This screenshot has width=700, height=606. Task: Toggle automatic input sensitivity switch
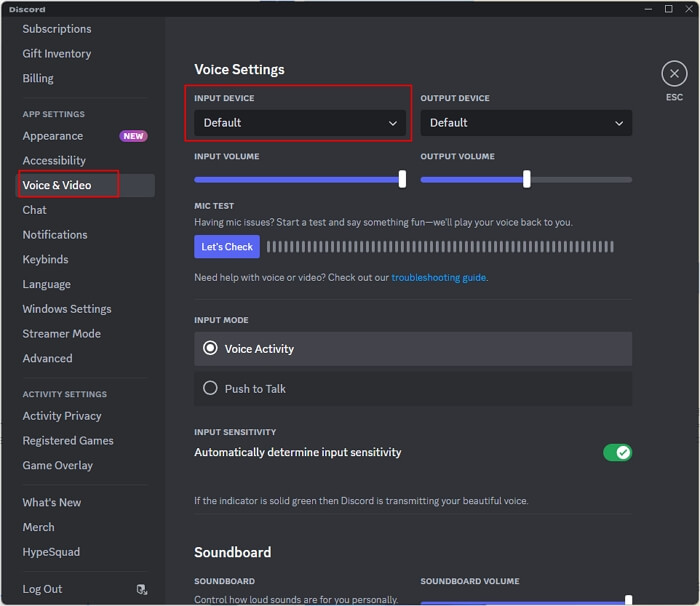tap(617, 452)
